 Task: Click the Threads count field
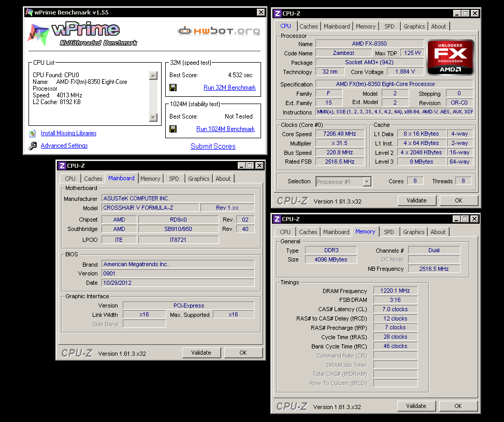(x=463, y=181)
